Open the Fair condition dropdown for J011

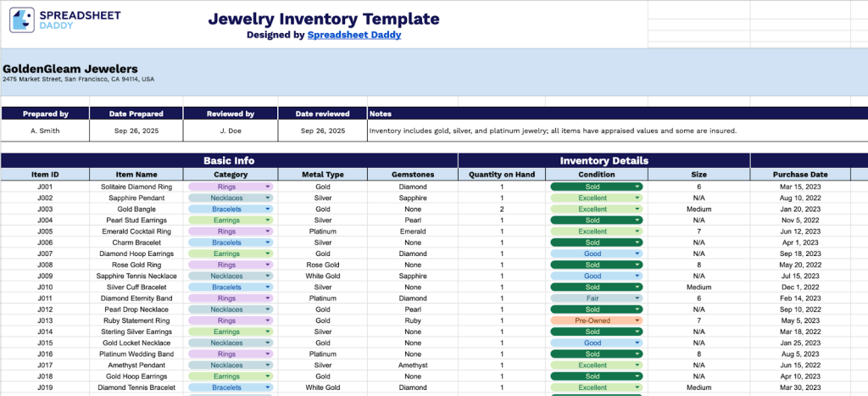click(637, 298)
